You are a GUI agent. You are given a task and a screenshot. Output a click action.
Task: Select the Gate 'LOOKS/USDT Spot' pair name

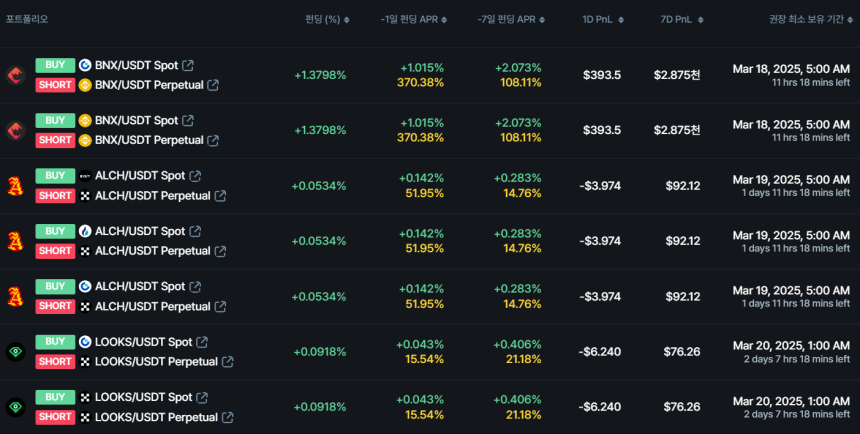point(144,342)
